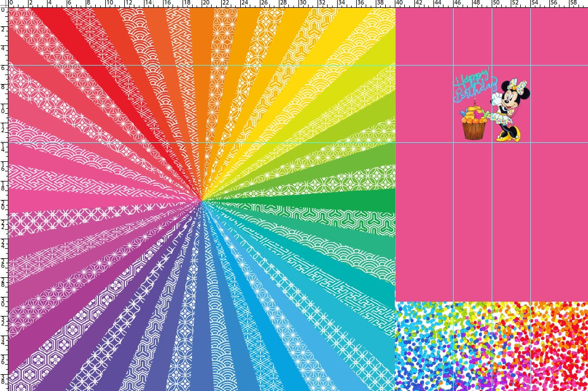Select the Happy Birthday script text graphic

475,85
